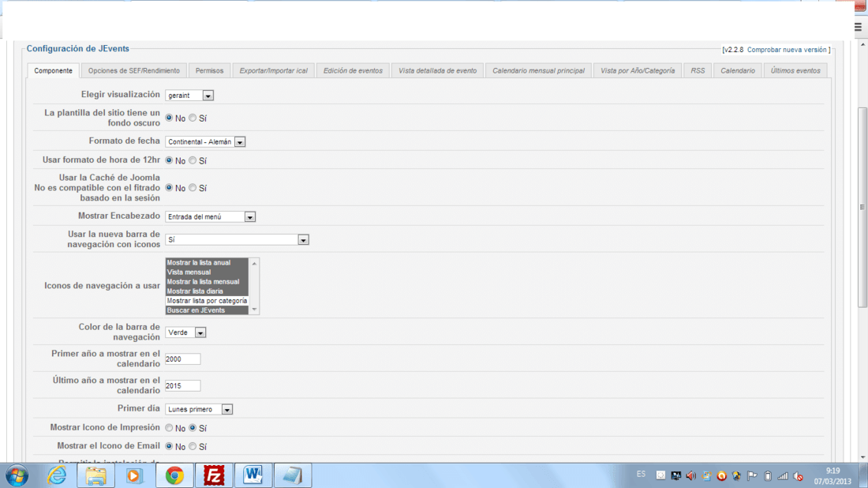Viewport: 868px width, 488px height.
Task: Launch Internet Explorer from taskbar
Action: click(57, 475)
